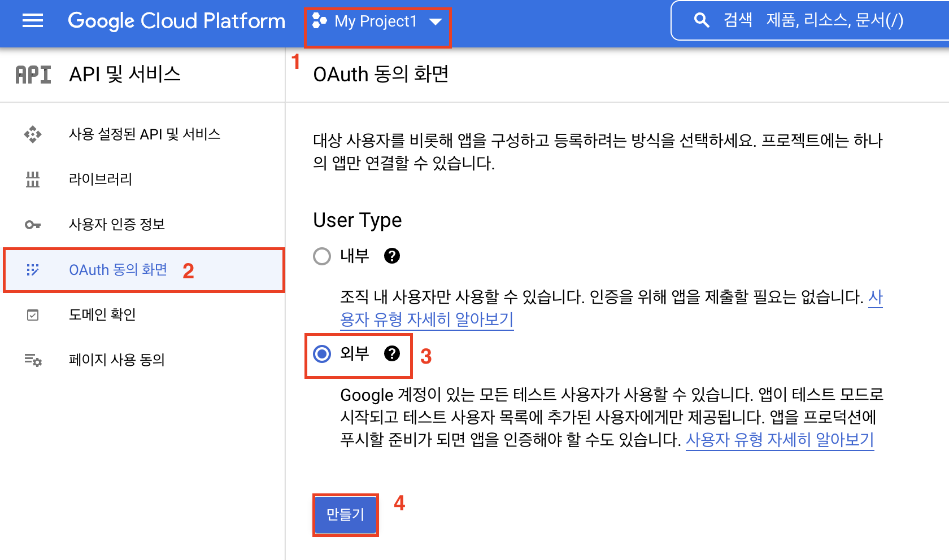
Task: Click the search magnifier icon
Action: (701, 20)
